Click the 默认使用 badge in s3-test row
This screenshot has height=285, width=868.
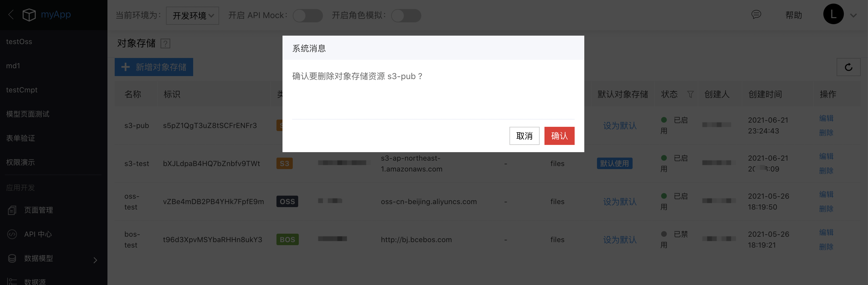click(x=614, y=163)
